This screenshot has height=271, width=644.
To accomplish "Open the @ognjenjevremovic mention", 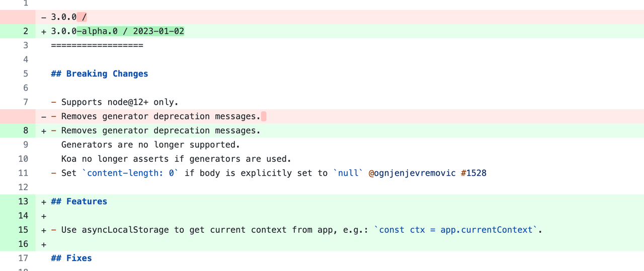I will pos(412,173).
